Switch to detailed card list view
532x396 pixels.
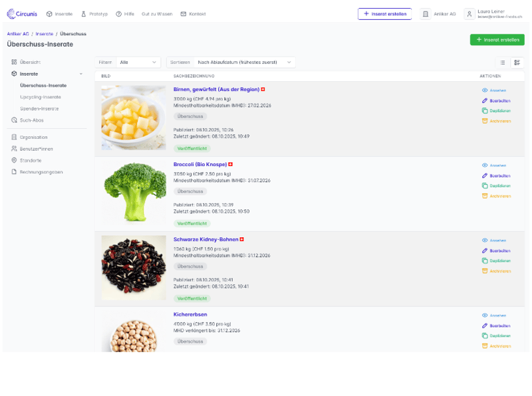point(517,62)
